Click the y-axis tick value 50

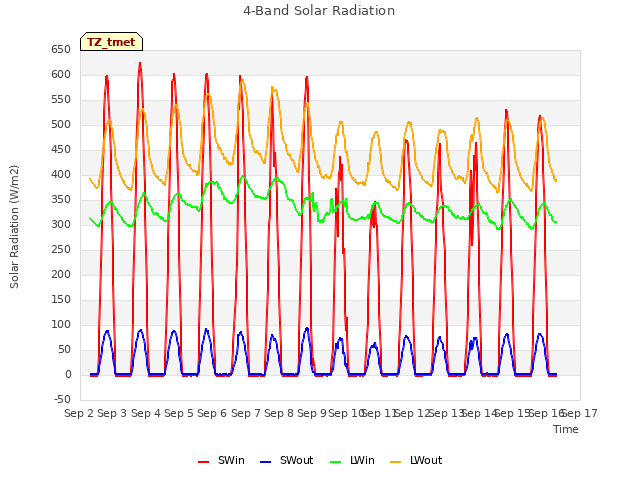pyautogui.click(x=64, y=349)
